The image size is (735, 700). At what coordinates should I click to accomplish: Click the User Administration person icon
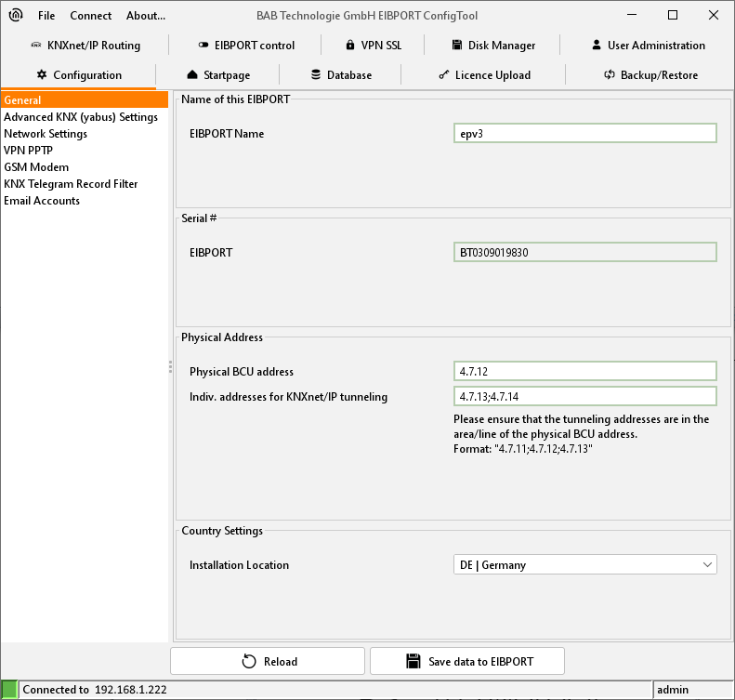pos(597,46)
